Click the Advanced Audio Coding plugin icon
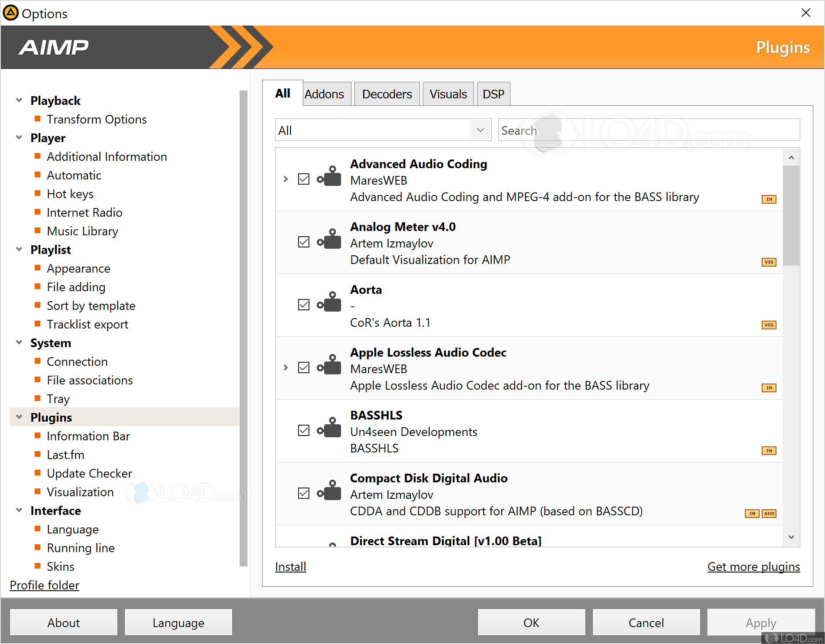 click(329, 179)
